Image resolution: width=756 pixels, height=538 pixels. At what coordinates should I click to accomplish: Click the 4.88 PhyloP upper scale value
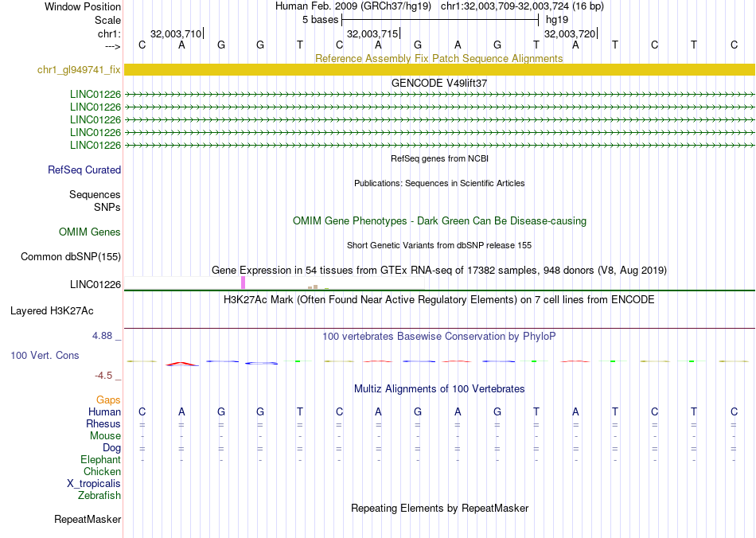pos(102,336)
